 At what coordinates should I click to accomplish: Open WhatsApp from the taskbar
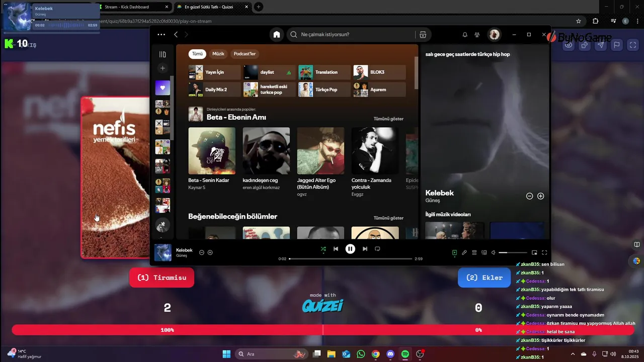click(x=361, y=354)
